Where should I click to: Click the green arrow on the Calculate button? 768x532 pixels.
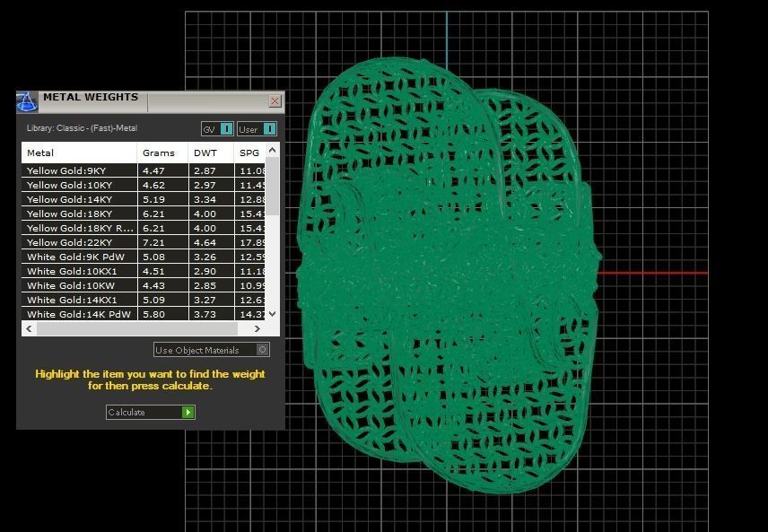188,412
